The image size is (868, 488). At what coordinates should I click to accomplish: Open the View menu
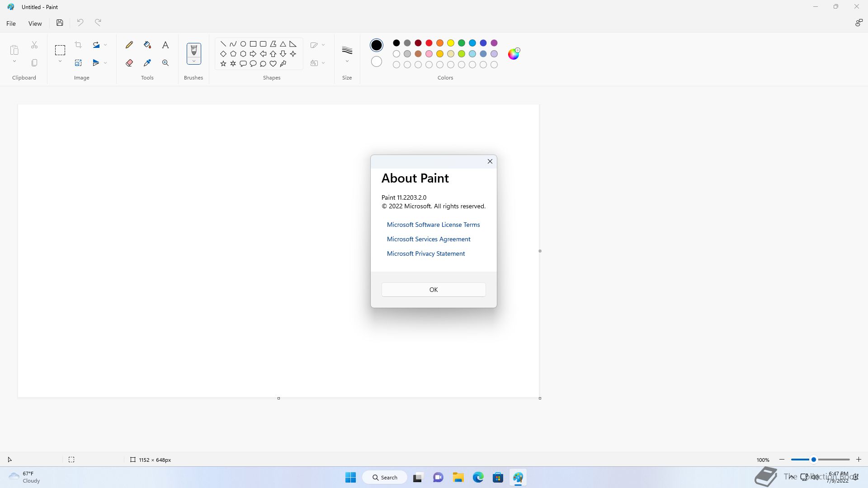point(35,23)
